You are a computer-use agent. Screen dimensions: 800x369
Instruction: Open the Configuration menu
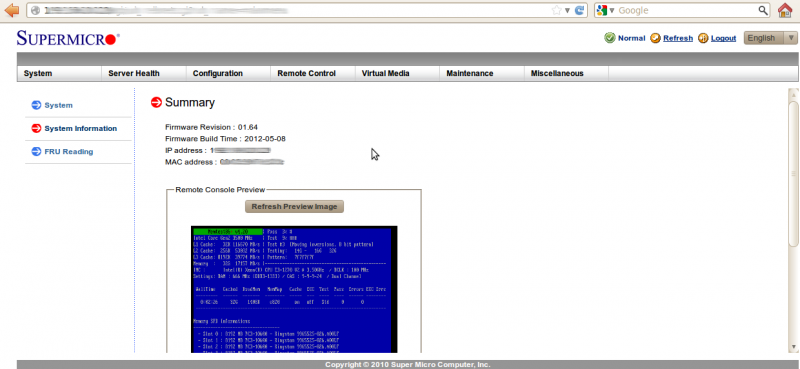click(218, 73)
